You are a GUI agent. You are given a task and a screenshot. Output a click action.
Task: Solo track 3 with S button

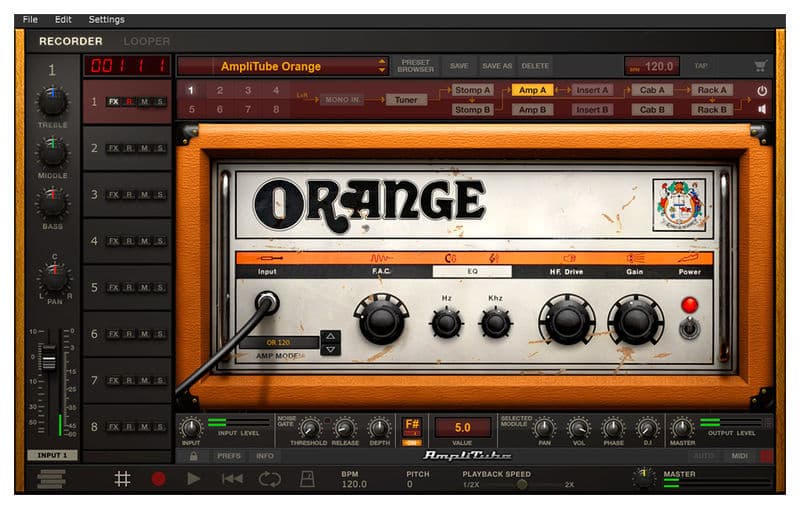(160, 195)
